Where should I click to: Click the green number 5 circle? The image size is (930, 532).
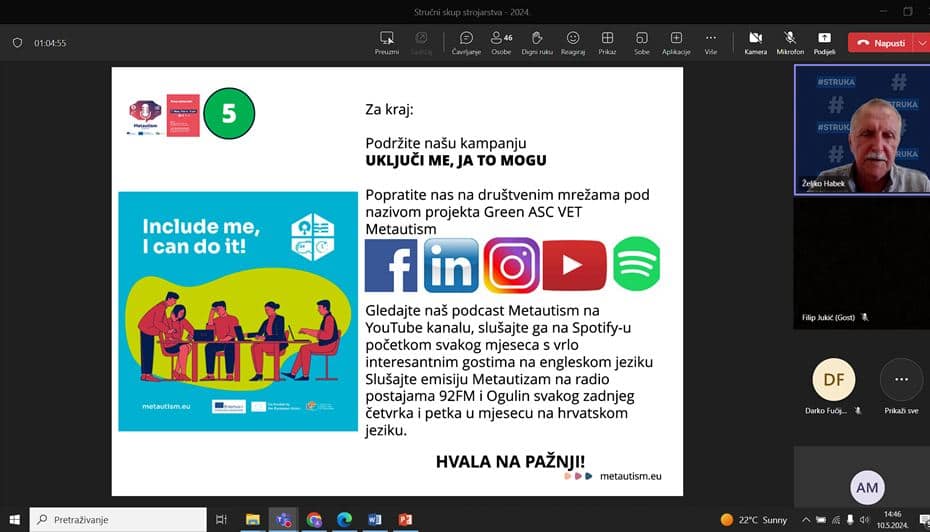point(229,113)
